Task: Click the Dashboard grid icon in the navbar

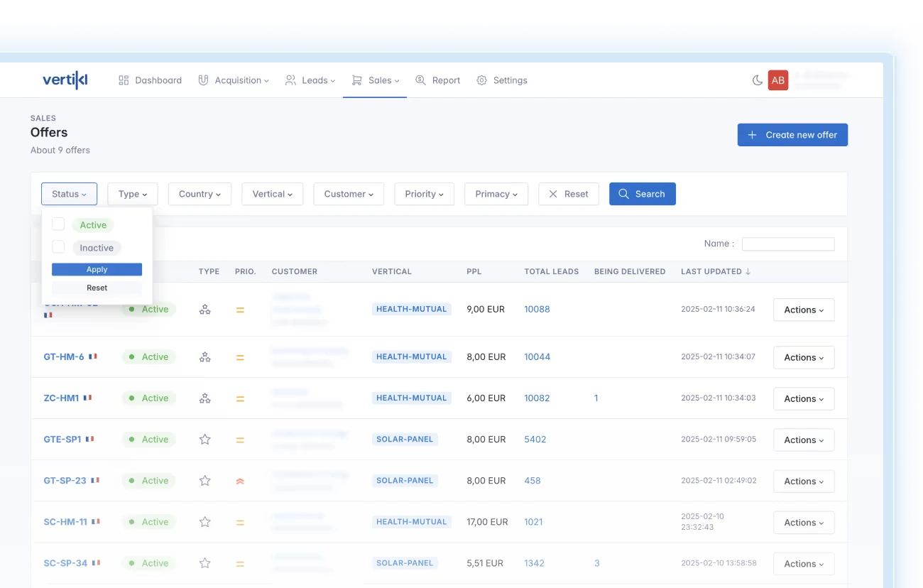Action: coord(124,80)
